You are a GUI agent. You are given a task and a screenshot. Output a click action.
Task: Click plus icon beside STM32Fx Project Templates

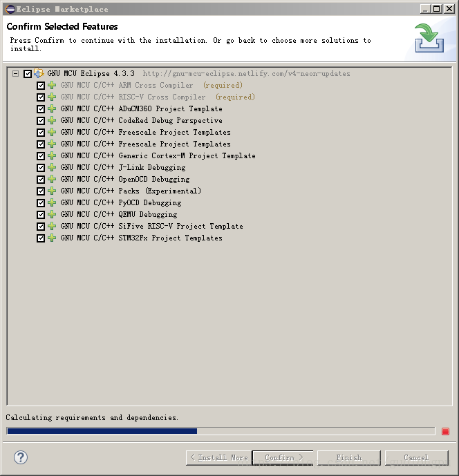pyautogui.click(x=52, y=238)
